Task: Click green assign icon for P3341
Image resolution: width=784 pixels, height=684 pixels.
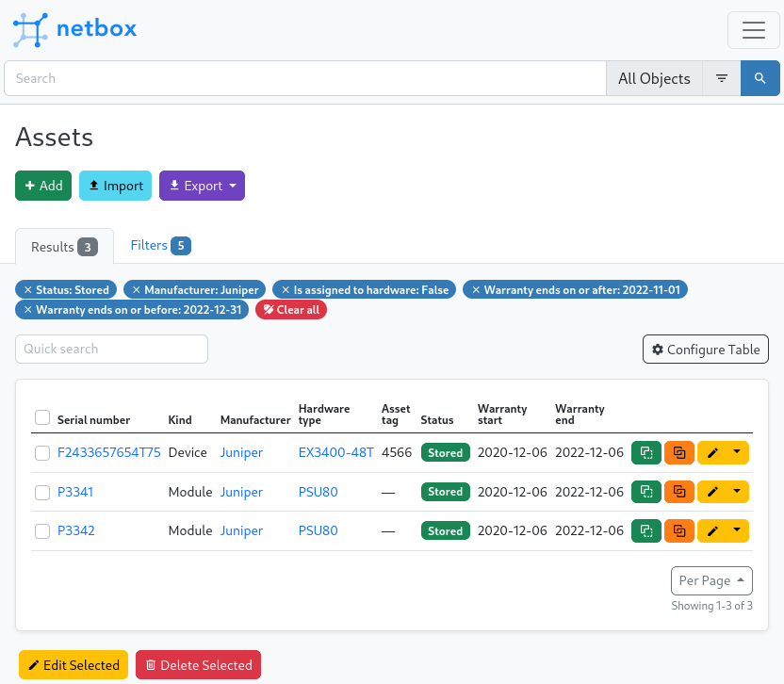Action: [646, 492]
